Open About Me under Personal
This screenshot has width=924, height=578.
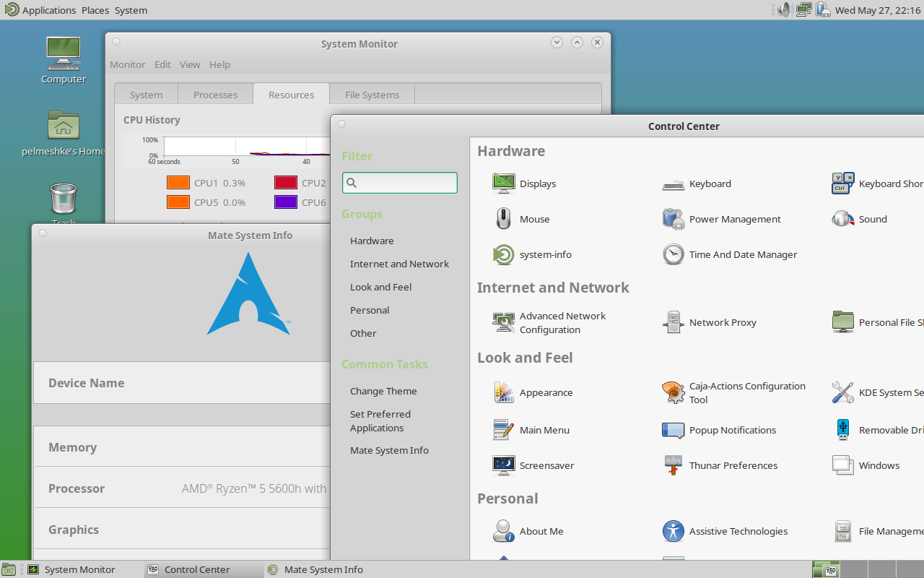[528, 531]
